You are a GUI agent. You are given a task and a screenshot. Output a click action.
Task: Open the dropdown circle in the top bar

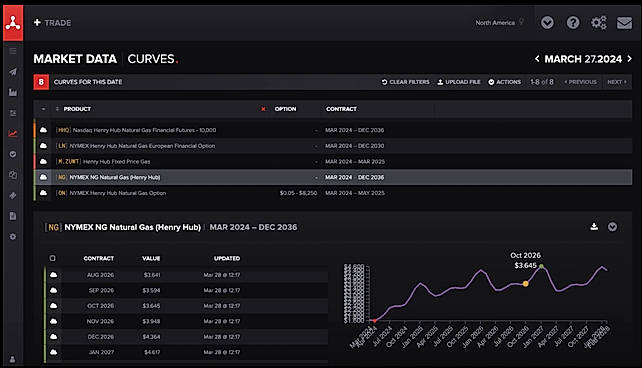click(x=547, y=23)
